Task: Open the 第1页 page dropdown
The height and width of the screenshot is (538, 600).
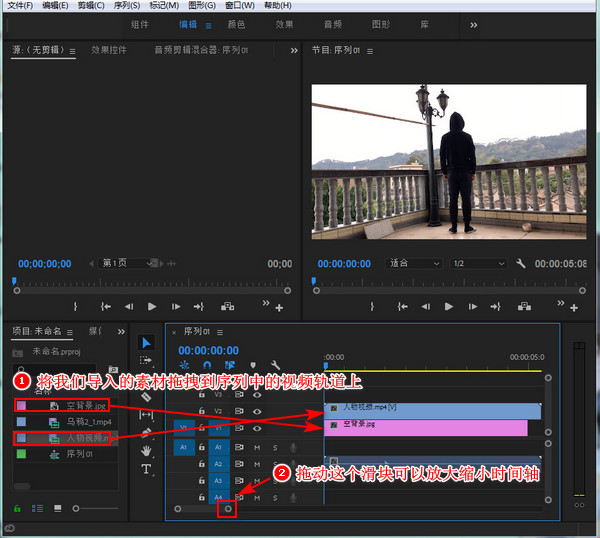Action: [125, 263]
